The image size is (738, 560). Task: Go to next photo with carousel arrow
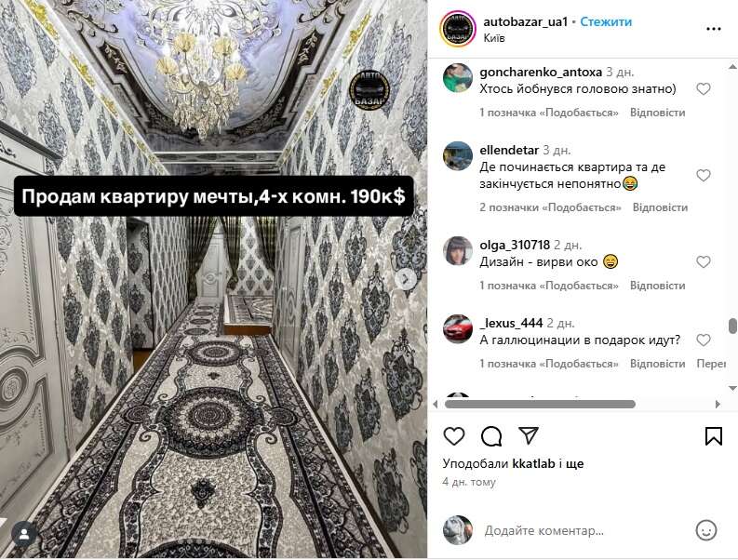coord(405,279)
